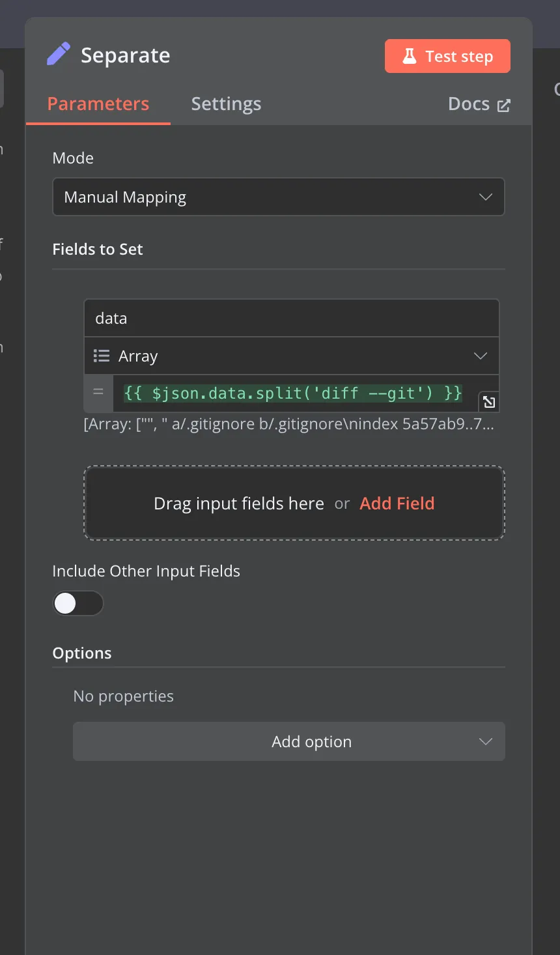Click the Add Field link
Image resolution: width=560 pixels, height=955 pixels.
click(x=397, y=504)
